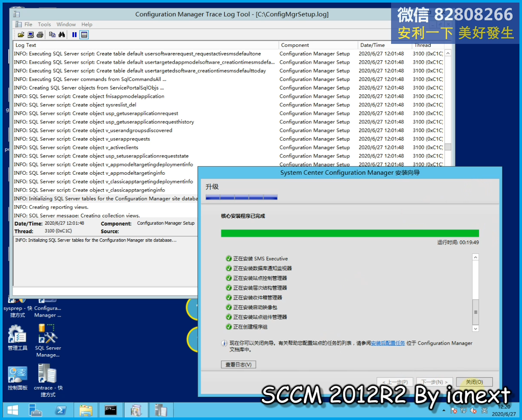The height and width of the screenshot is (420, 522).
Task: Click the 英 input method indicator
Action: point(485,411)
